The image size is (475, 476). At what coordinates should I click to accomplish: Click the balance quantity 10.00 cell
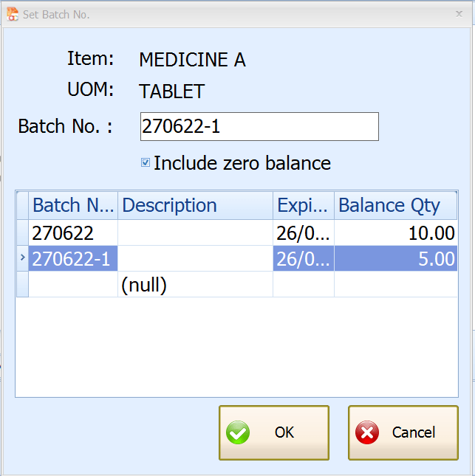[x=395, y=233]
